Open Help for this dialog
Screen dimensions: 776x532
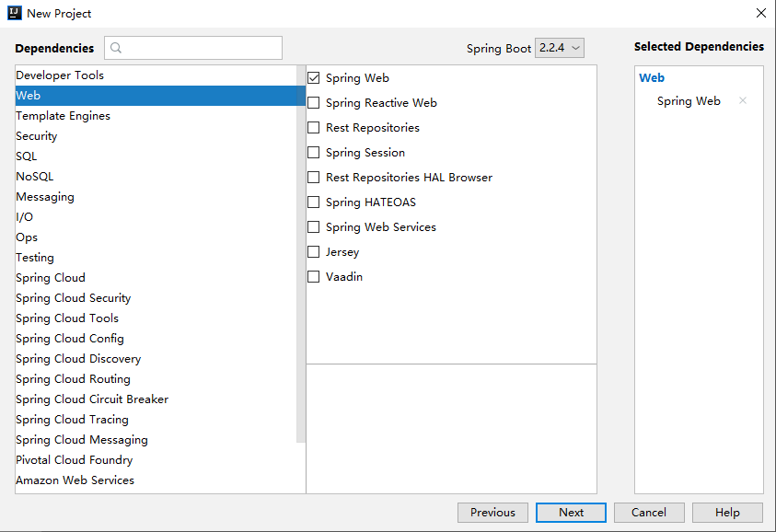pos(727,513)
